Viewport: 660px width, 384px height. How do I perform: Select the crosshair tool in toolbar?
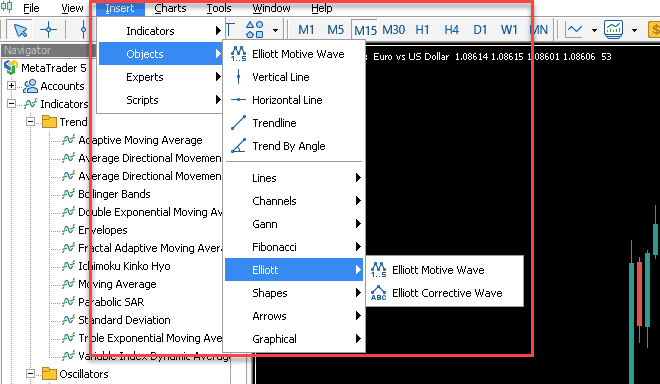pyautogui.click(x=48, y=30)
